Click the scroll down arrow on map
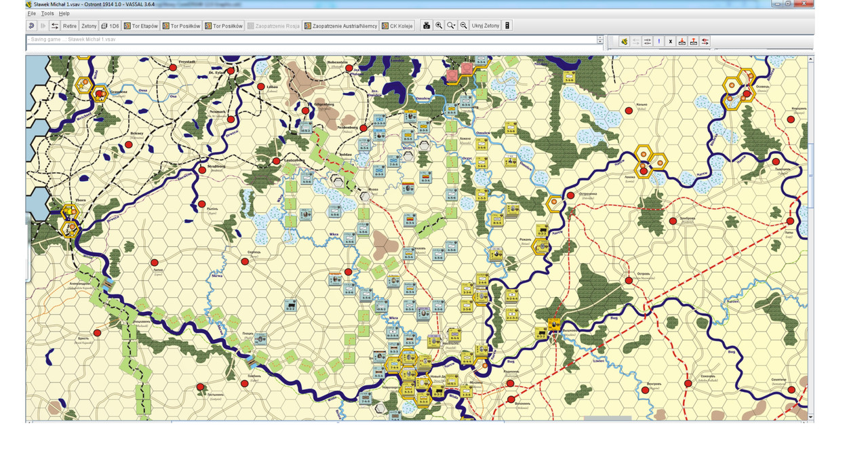Image resolution: width=868 pixels, height=470 pixels. coord(811,416)
